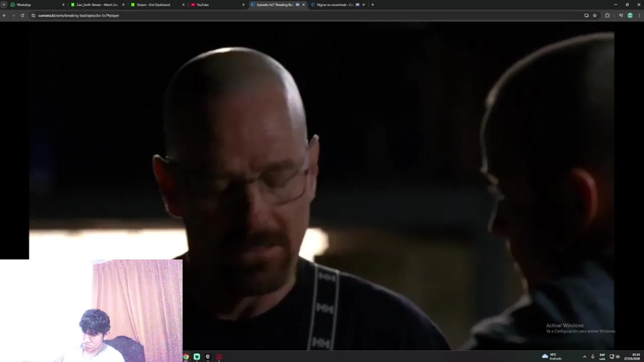Close the Lian_Sorth Stream tab
Screen dimensions: 644x362
123,5
